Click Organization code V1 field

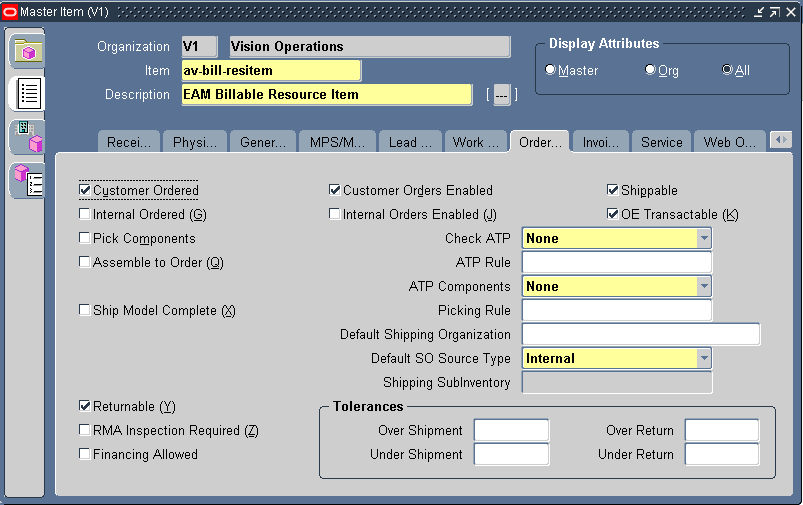pos(199,47)
